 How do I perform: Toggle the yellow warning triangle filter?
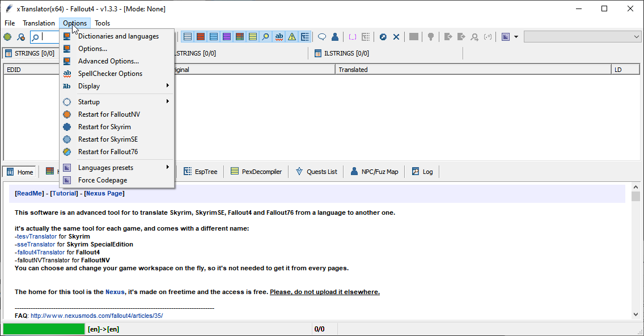click(292, 37)
